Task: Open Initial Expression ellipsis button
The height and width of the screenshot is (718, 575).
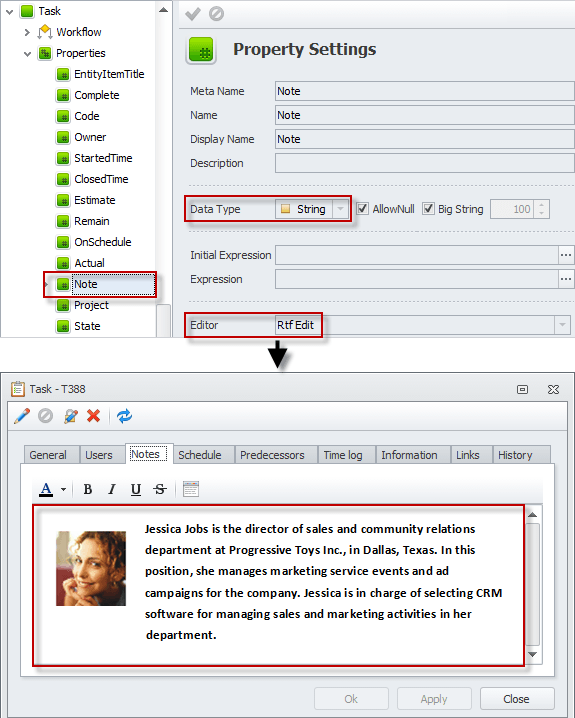Action: tap(566, 255)
